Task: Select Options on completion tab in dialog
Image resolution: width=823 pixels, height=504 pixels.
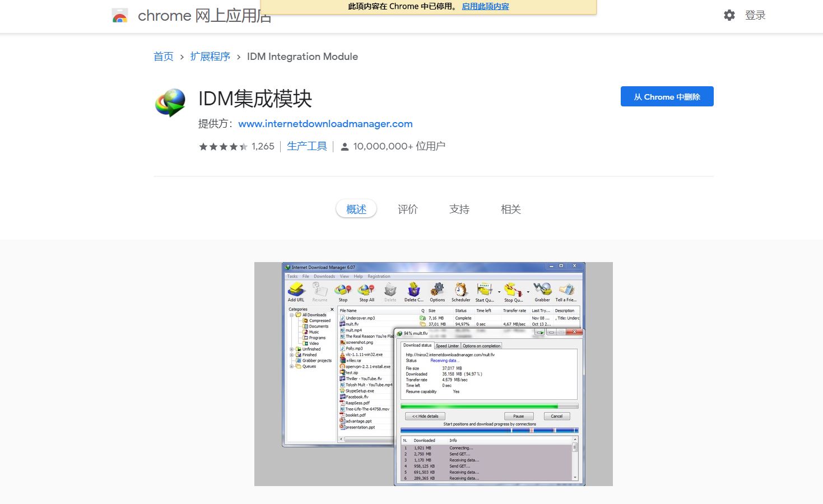Action: (481, 346)
